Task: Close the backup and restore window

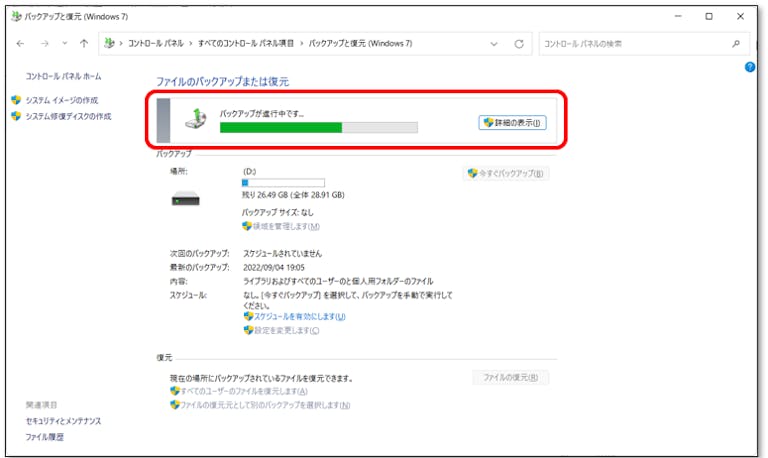Action: [x=740, y=16]
